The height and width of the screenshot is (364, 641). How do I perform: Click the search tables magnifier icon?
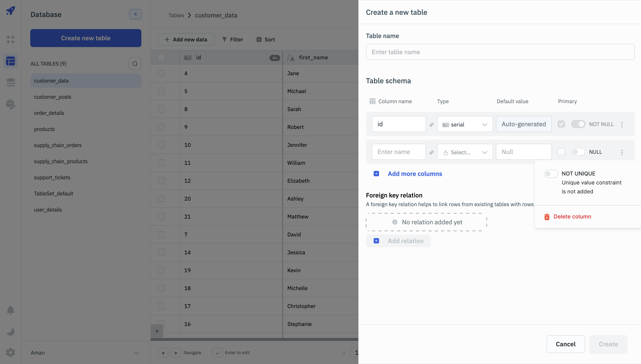(135, 64)
